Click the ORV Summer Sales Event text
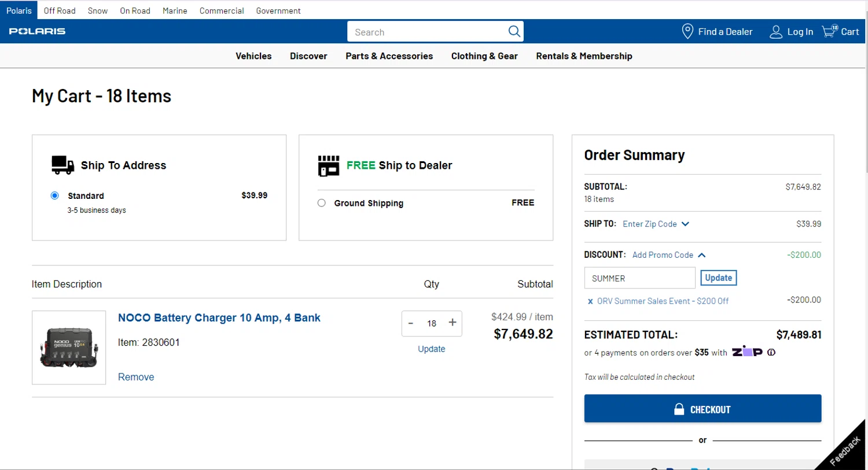 tap(663, 301)
